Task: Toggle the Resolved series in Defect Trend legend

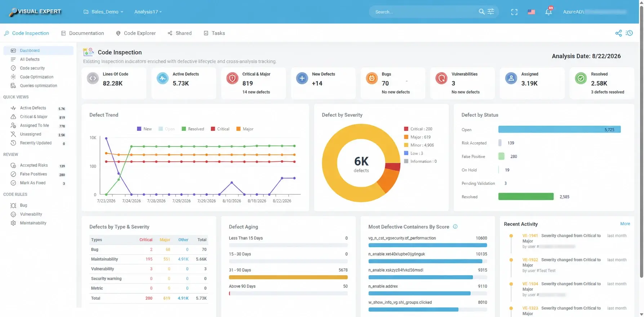Action: [x=193, y=129]
